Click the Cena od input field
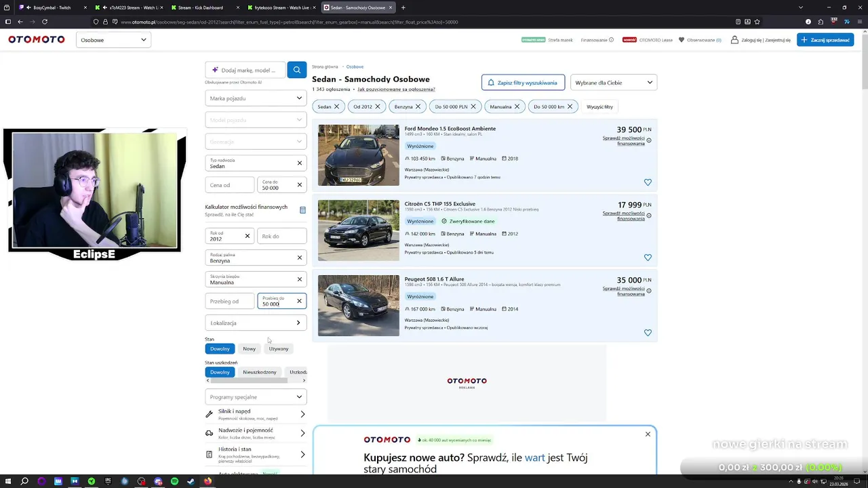Image resolution: width=868 pixels, height=488 pixels. coord(230,184)
